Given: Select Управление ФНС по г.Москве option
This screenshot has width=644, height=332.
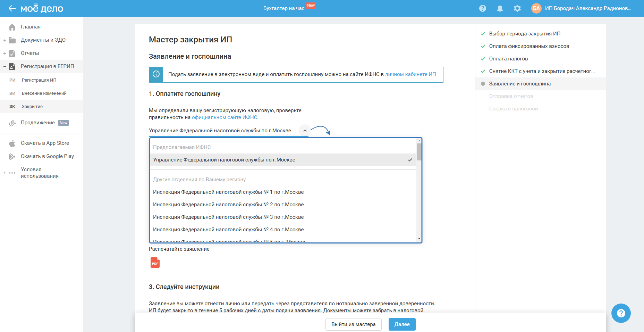Looking at the screenshot, I should (x=224, y=160).
